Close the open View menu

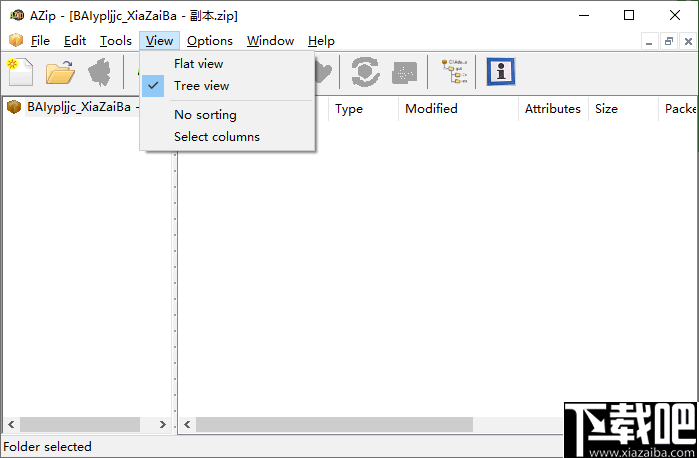pyautogui.click(x=159, y=41)
